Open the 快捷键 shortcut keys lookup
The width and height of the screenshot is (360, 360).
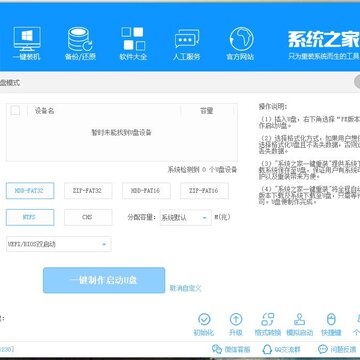pyautogui.click(x=331, y=324)
